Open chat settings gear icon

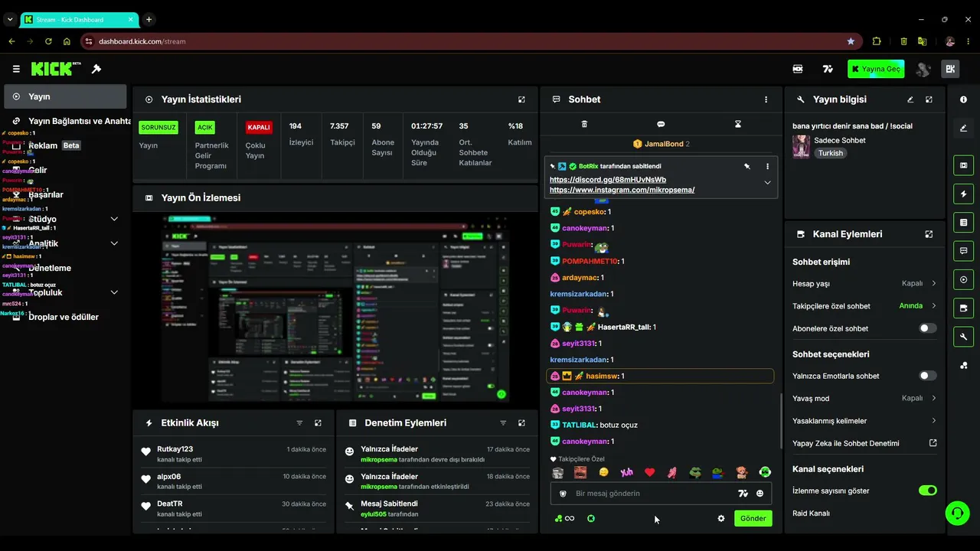(x=720, y=518)
